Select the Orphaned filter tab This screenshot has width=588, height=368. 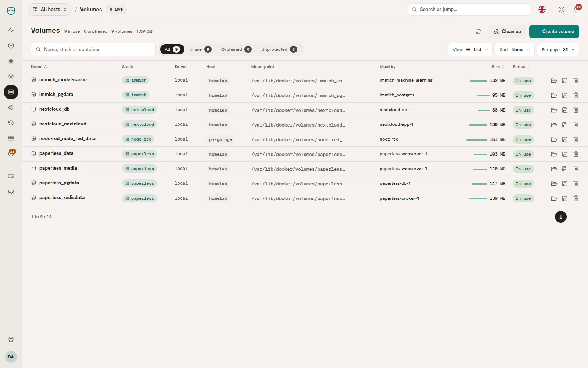tap(236, 49)
